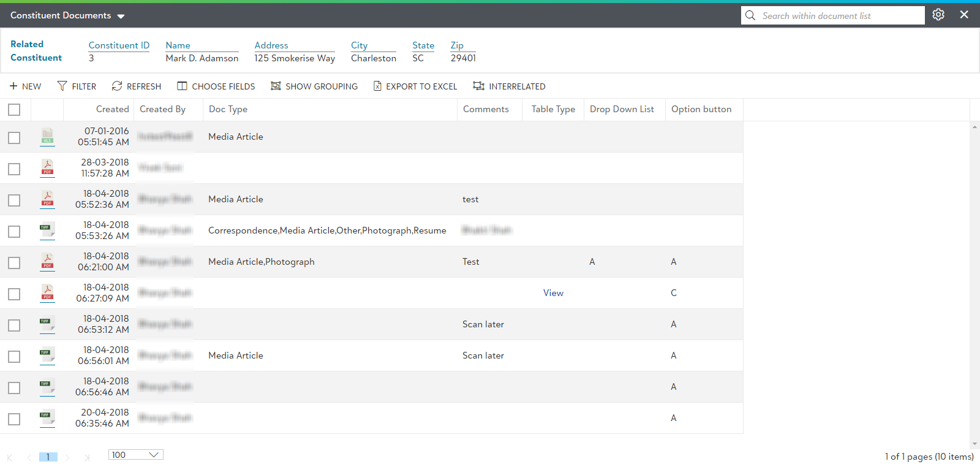980x464 pixels.
Task: Focus the Search within document list field
Action: (839, 16)
